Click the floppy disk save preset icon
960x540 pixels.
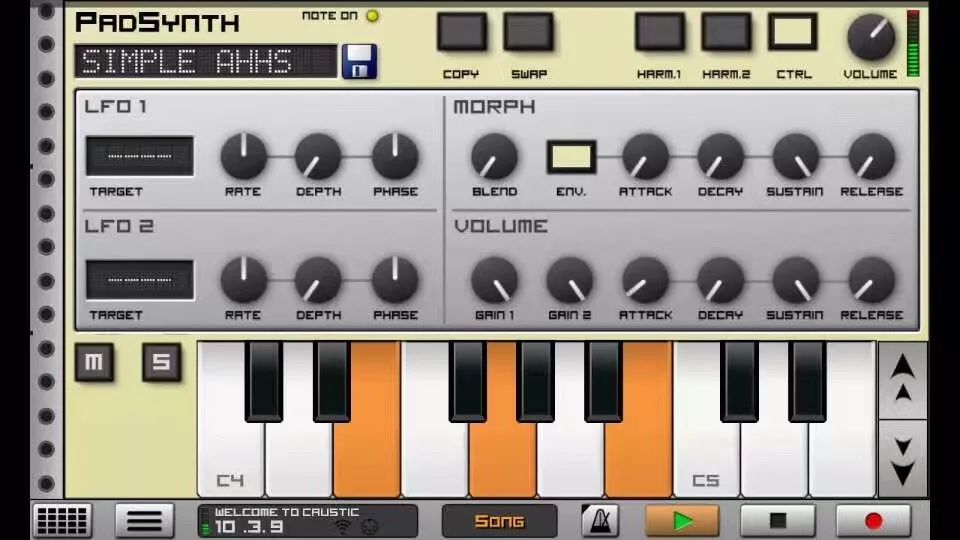pyautogui.click(x=359, y=61)
